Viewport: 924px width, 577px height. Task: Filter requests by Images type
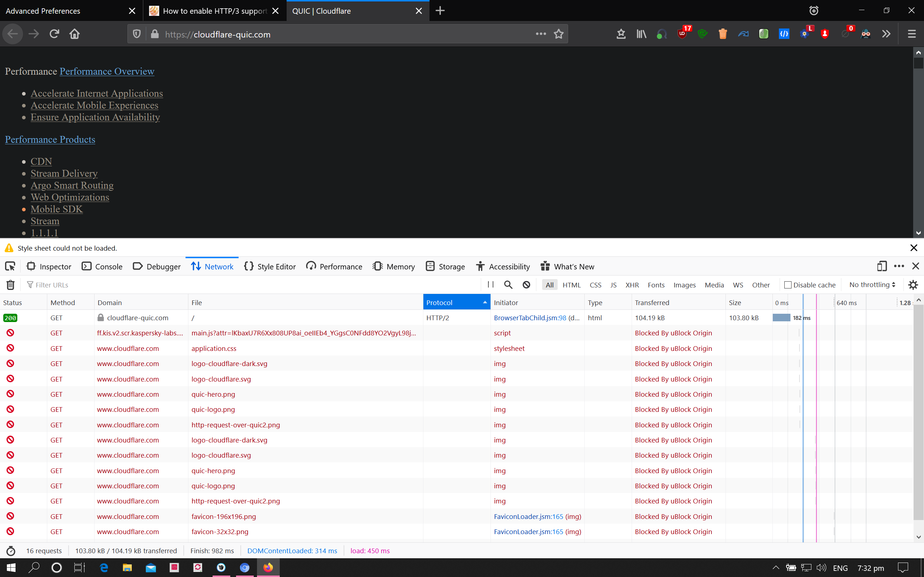click(x=684, y=285)
